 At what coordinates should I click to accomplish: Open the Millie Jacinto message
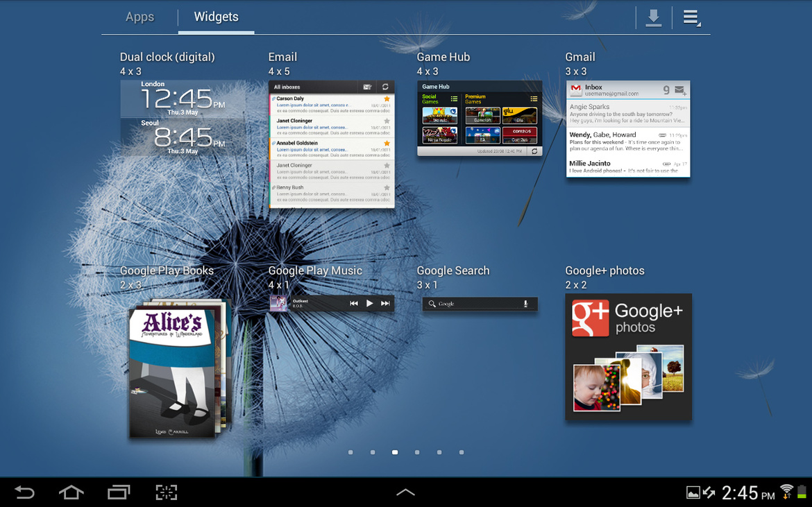(x=627, y=166)
